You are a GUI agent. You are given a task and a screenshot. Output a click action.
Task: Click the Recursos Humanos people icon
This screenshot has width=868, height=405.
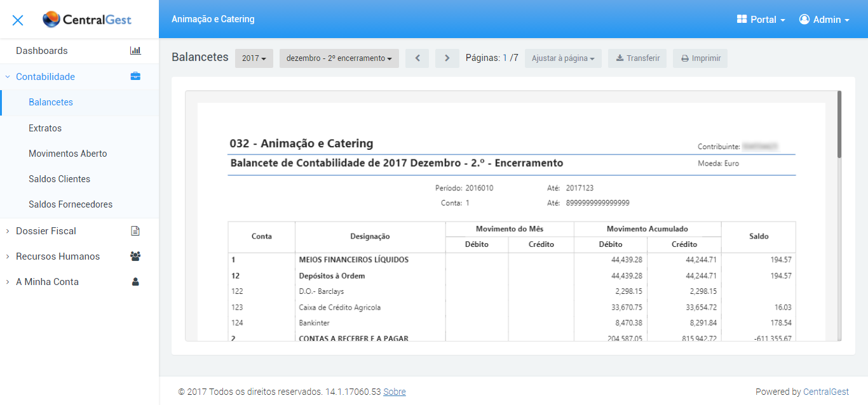point(135,256)
